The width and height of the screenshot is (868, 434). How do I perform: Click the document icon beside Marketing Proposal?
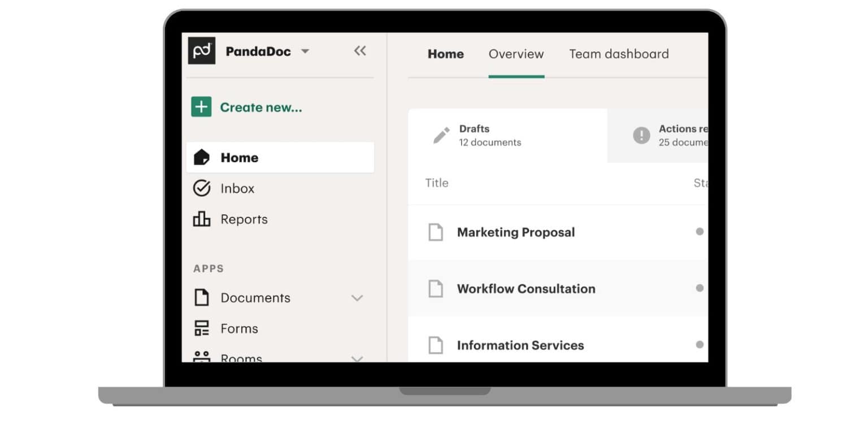point(435,232)
